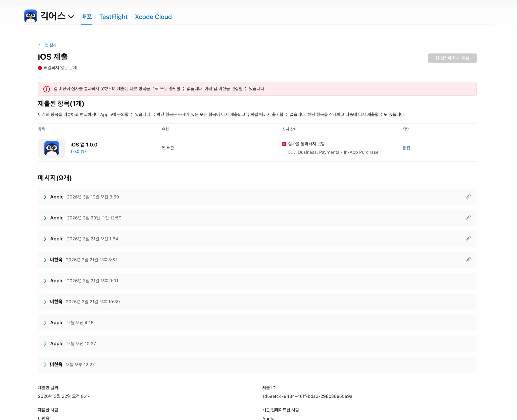Click red rejected status icon by 심사를 통과하지 못함

pos(284,144)
